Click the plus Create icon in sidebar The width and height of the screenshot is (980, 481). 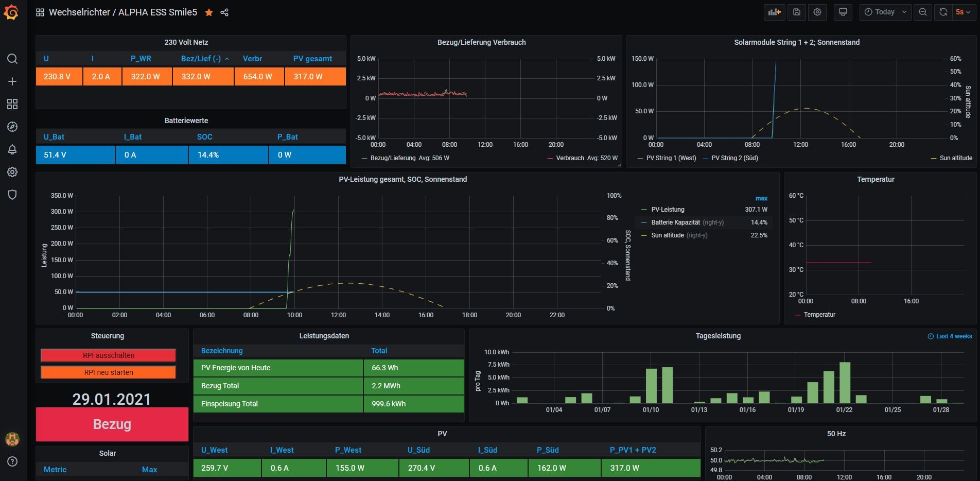[x=12, y=81]
